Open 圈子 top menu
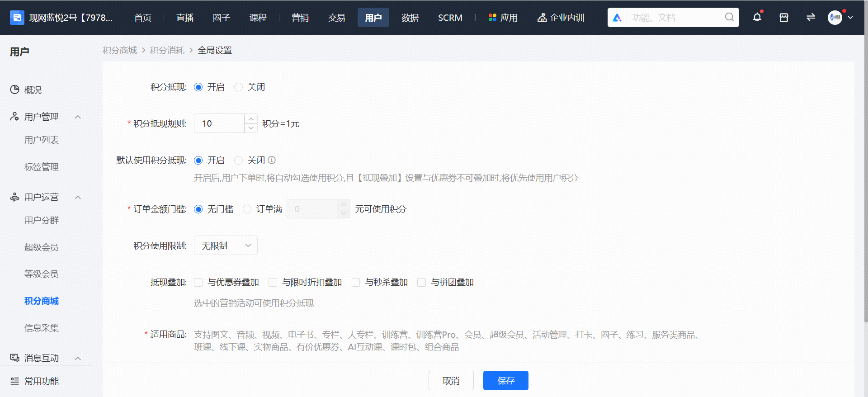 [222, 18]
